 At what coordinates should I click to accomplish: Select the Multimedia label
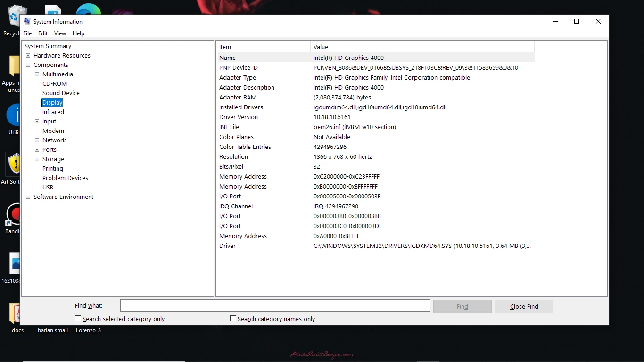pyautogui.click(x=58, y=74)
